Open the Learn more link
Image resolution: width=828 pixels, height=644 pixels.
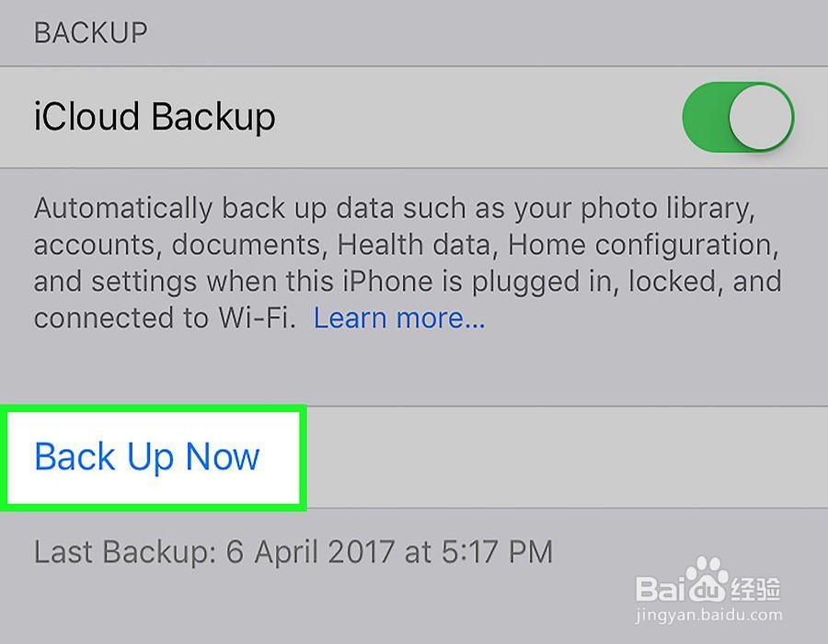pos(399,318)
